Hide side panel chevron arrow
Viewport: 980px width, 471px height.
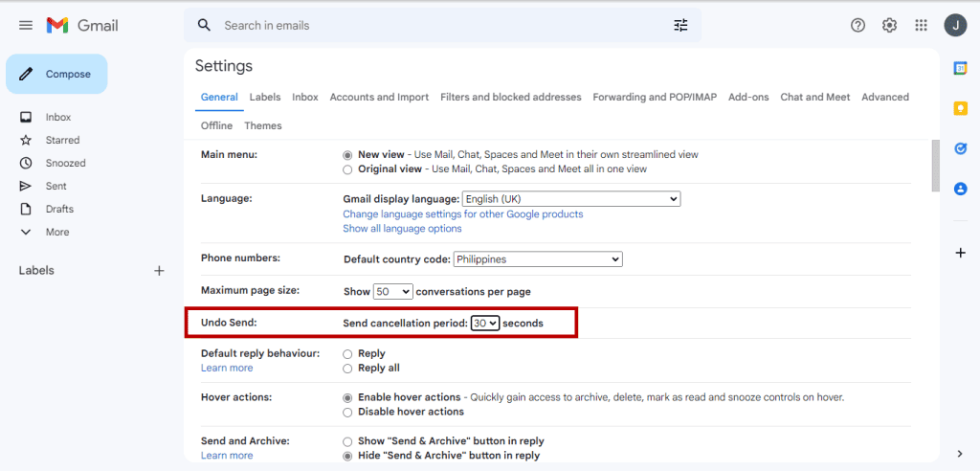pos(961,454)
